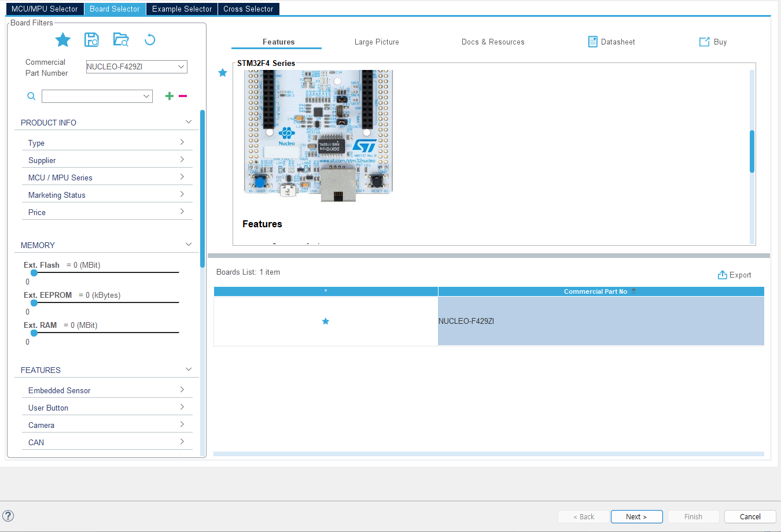Open the search field dropdown arrow
This screenshot has height=532, width=781.
146,96
